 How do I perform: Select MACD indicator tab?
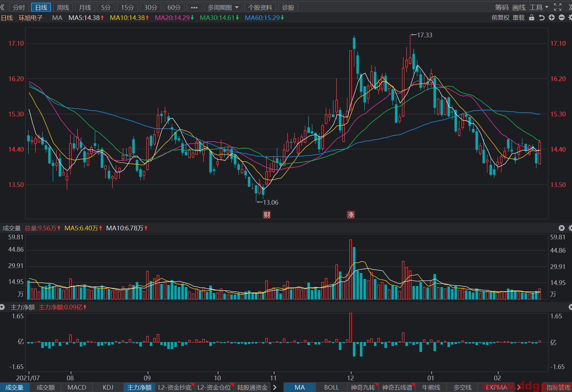[77, 387]
